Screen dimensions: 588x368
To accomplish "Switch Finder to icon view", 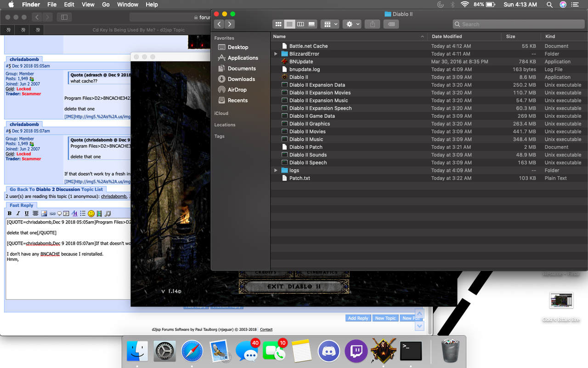I will 278,24.
